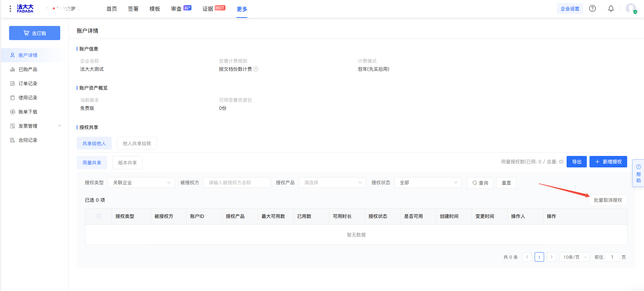Focus the 前往 page number input

(x=612, y=257)
